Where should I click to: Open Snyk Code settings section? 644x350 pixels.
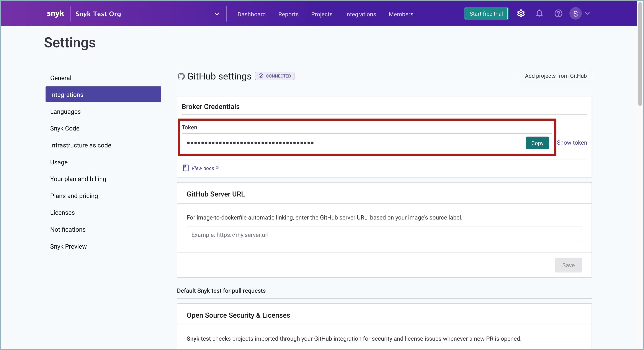64,128
